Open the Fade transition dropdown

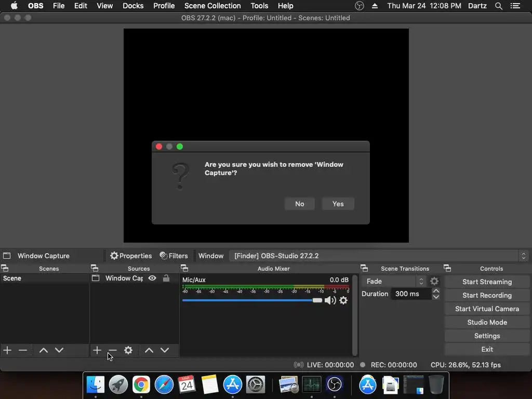[394, 281]
